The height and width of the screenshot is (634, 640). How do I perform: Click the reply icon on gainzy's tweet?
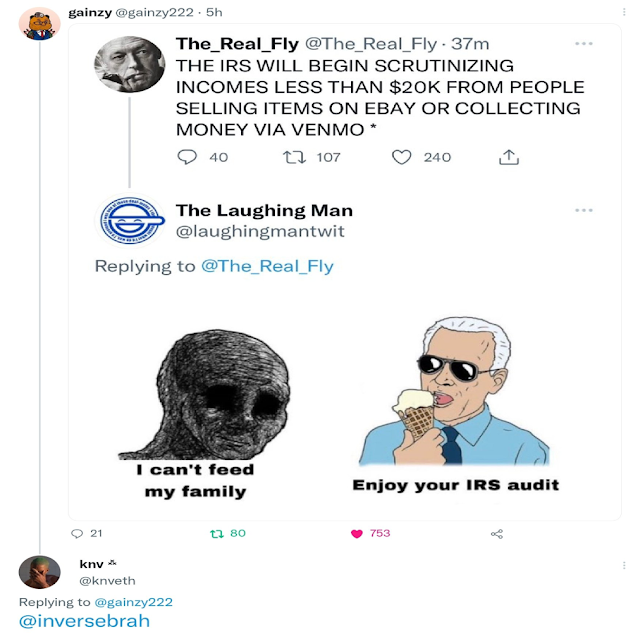[x=79, y=533]
